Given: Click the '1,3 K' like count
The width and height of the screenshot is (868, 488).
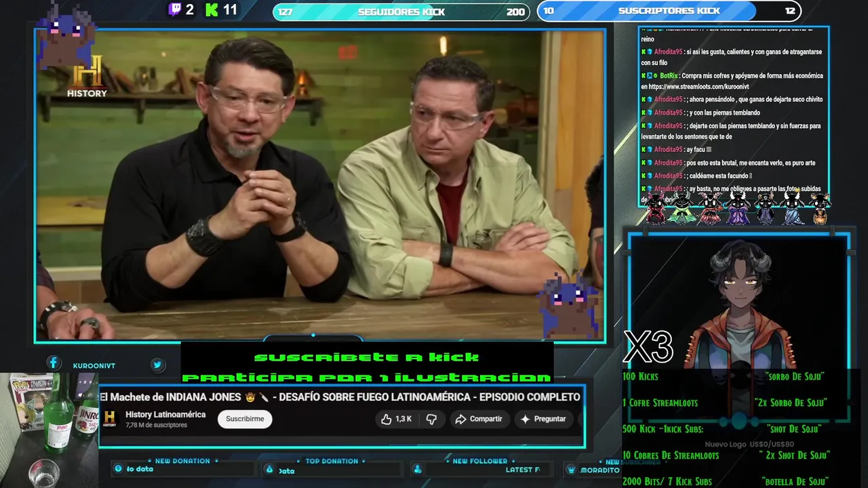Looking at the screenshot, I should click(x=403, y=419).
